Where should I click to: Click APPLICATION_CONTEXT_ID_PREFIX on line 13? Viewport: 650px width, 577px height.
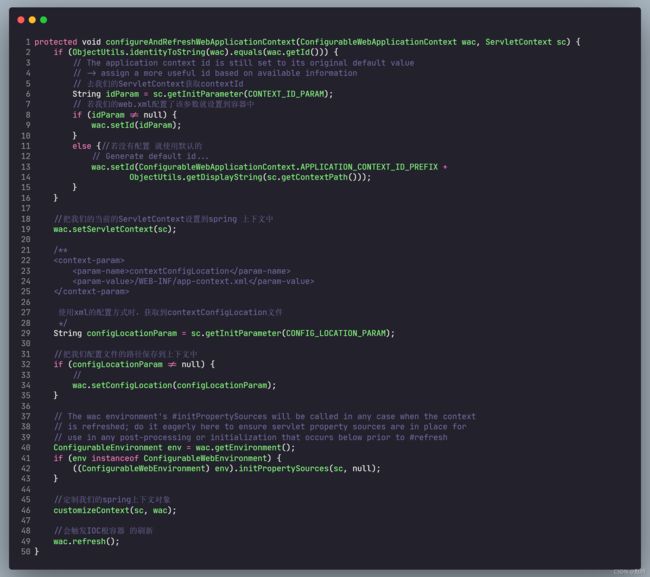(x=369, y=167)
